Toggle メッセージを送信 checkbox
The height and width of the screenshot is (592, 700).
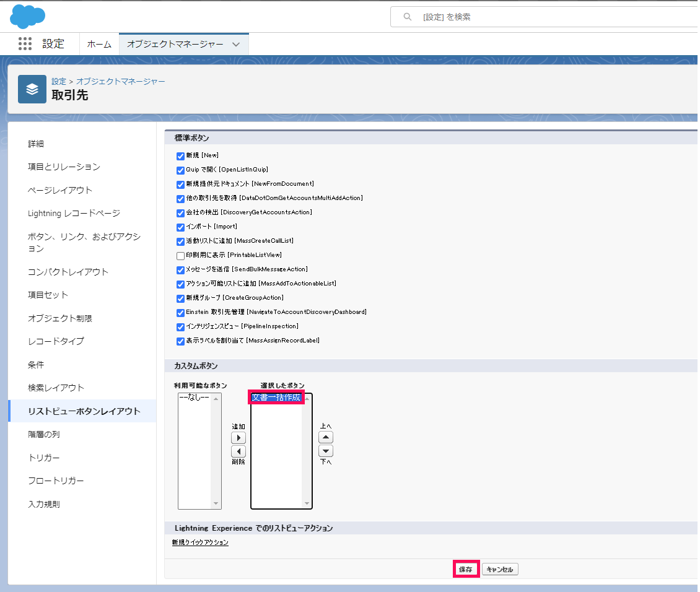(180, 271)
